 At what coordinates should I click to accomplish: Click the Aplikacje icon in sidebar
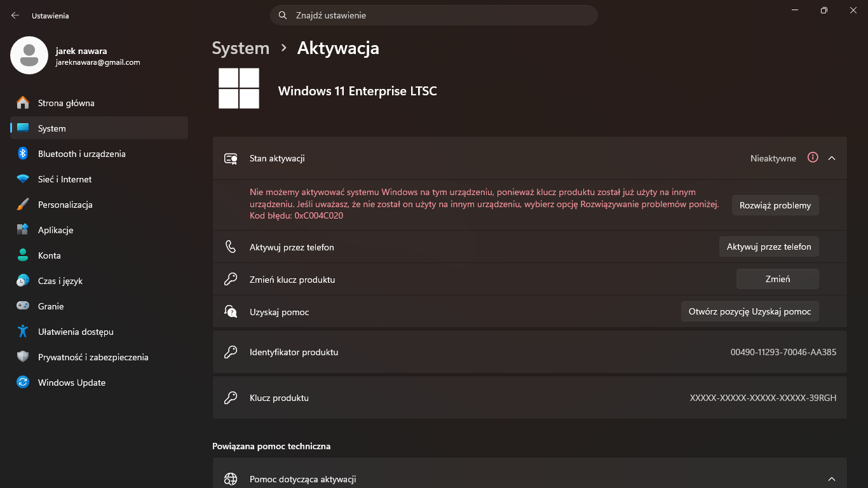tap(23, 230)
